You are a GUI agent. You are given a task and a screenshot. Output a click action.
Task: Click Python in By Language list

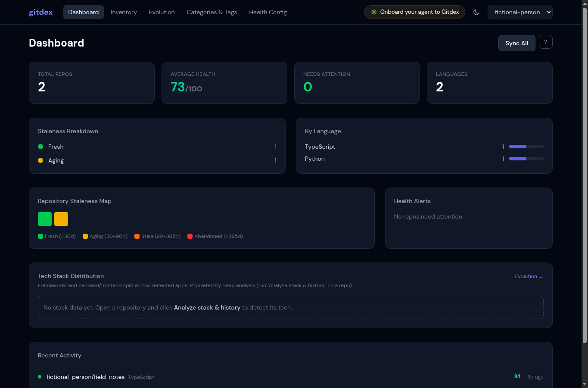pos(315,159)
